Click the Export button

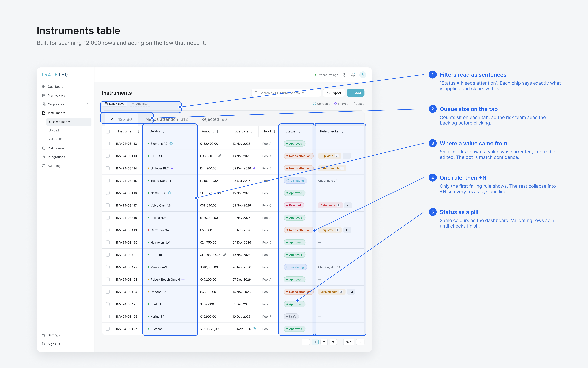point(334,93)
